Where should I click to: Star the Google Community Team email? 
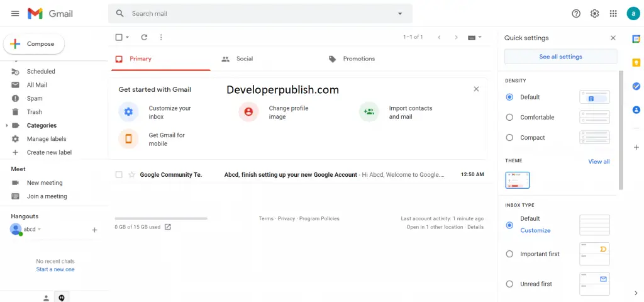[x=132, y=175]
